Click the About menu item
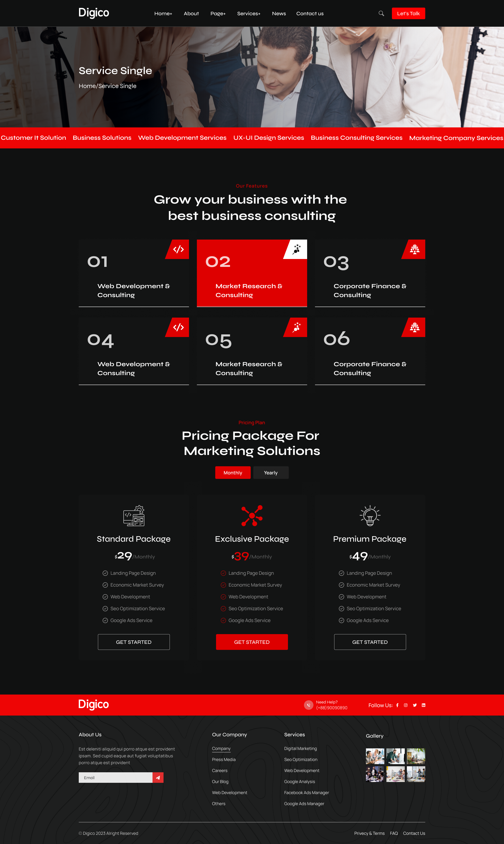Screen dimensions: 504x844 tap(191, 13)
